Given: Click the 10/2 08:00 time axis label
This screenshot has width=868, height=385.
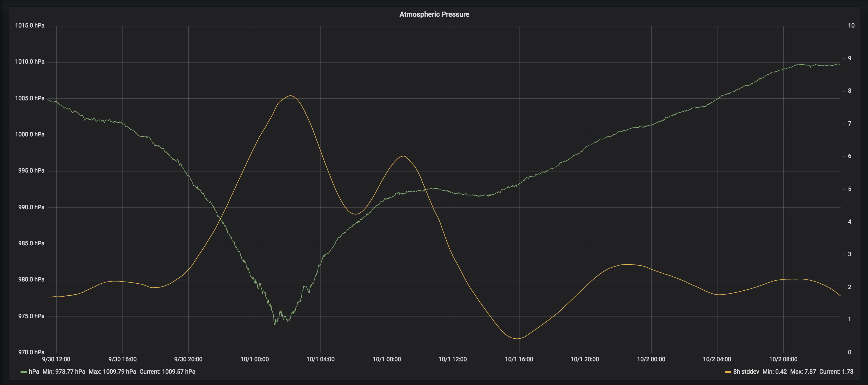Looking at the screenshot, I should 783,359.
